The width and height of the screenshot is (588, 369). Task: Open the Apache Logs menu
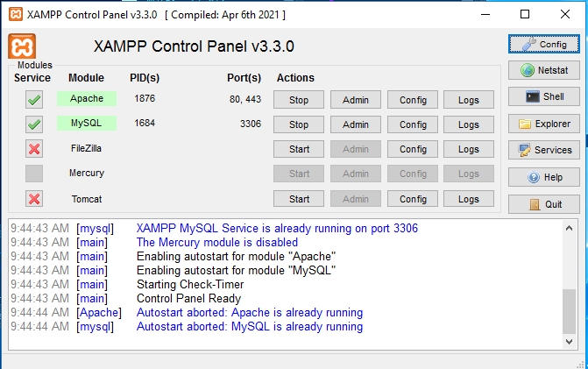(468, 100)
